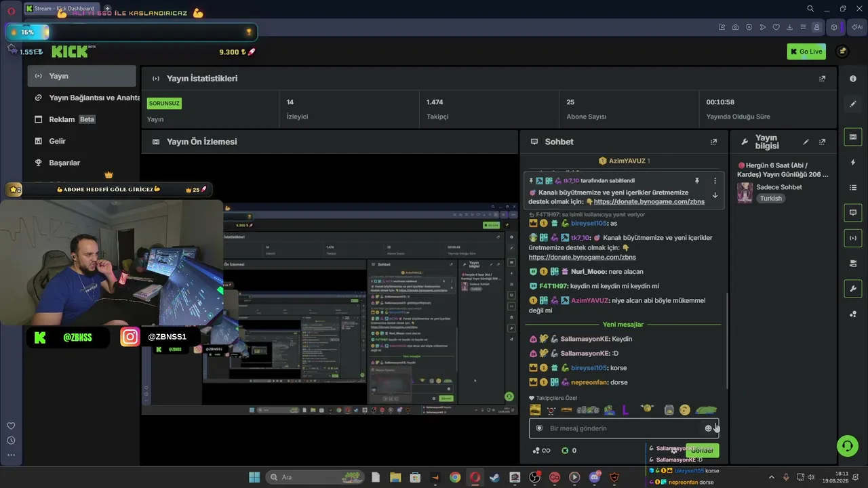Viewport: 868px width, 488px height.
Task: Click the AzimYAVUZ top gifter entry
Action: [624, 161]
